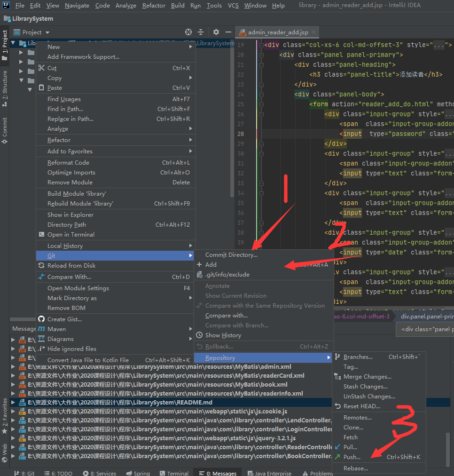Open the 6: TODO tool window
This screenshot has width=454, height=476.
point(58,473)
